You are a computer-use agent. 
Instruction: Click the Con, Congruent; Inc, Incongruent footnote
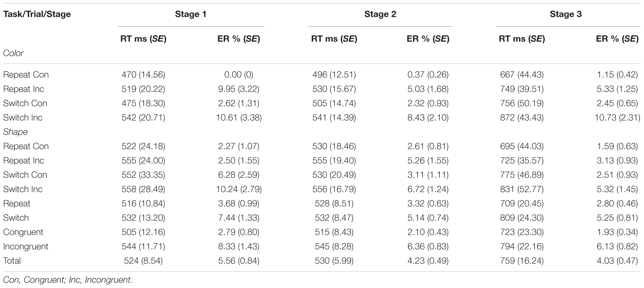point(68,280)
